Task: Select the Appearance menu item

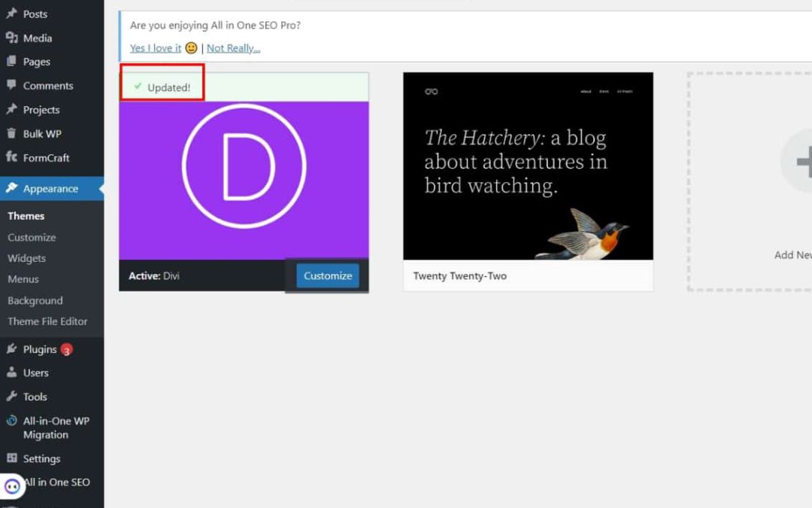Action: [52, 189]
